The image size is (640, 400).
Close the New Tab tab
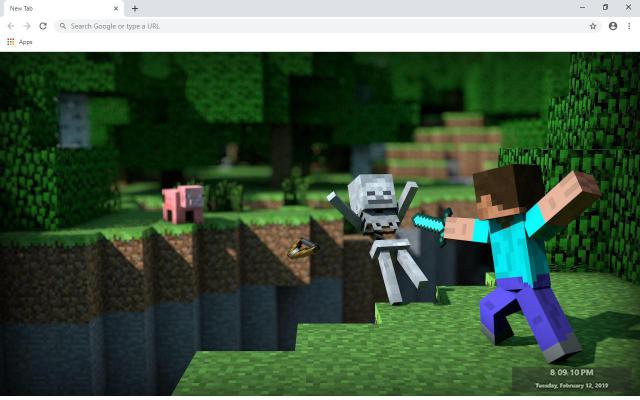coord(116,8)
